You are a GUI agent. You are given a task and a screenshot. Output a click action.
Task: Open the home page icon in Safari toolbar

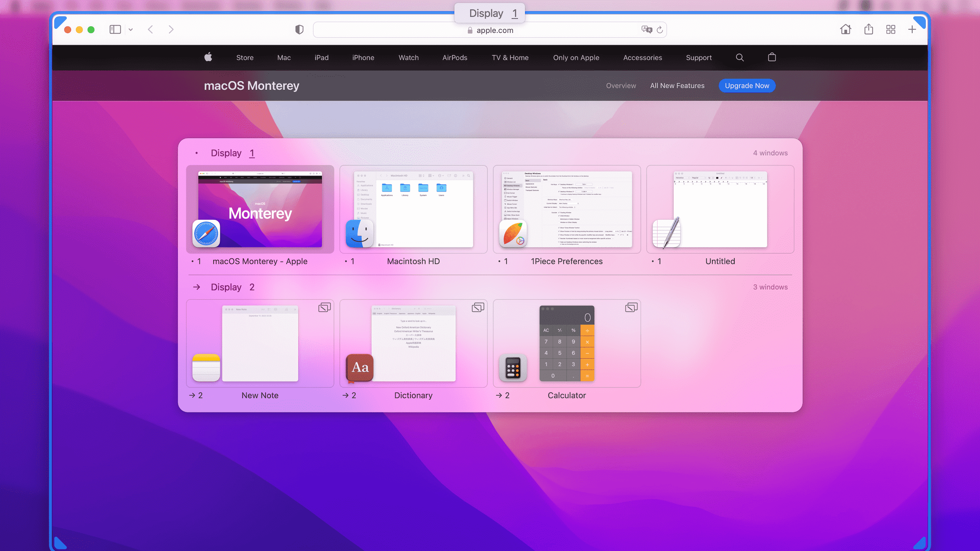845,29
